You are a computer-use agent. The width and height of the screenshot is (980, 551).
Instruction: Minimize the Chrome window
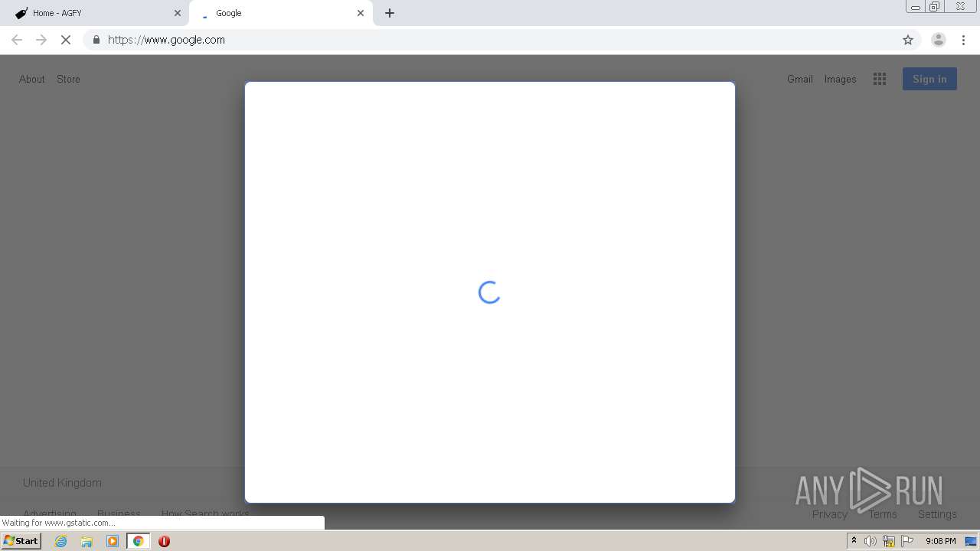click(x=915, y=7)
